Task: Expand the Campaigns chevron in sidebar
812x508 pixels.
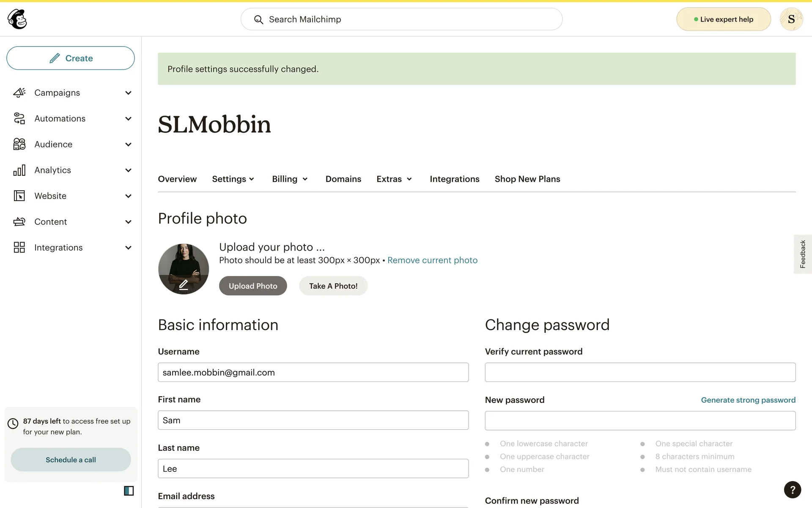Action: click(x=128, y=93)
